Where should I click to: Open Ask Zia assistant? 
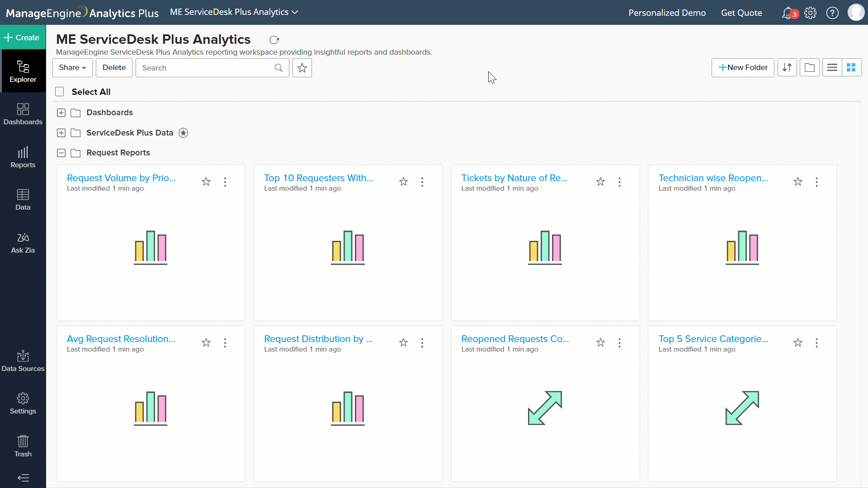(x=23, y=243)
